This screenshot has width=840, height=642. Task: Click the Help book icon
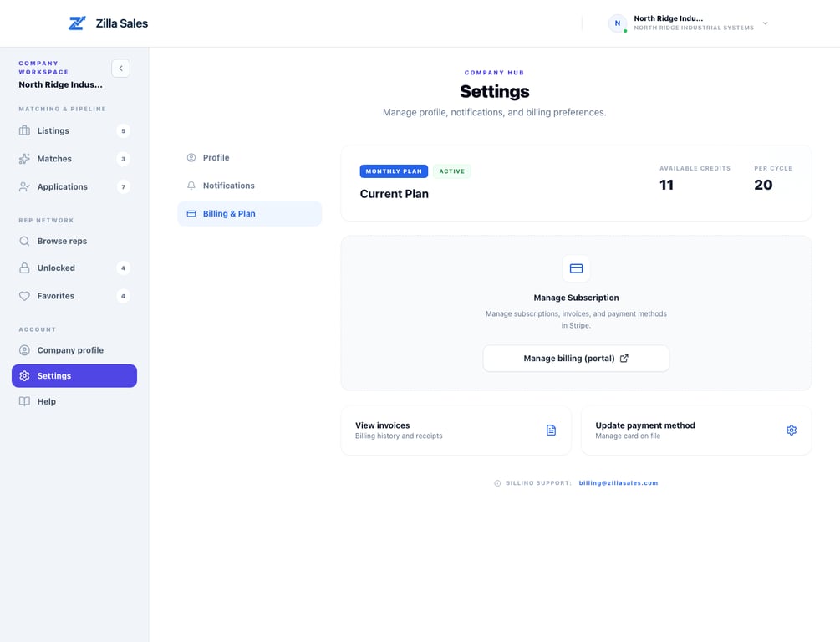pos(24,401)
